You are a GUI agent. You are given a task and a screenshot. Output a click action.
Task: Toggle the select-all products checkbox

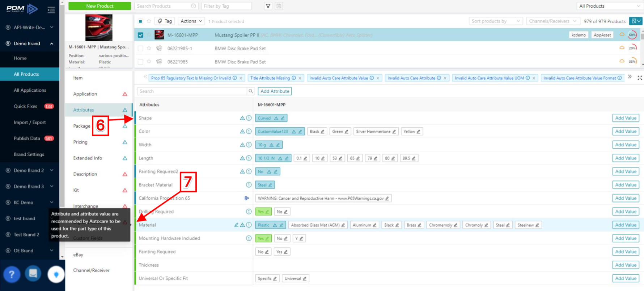tap(140, 21)
